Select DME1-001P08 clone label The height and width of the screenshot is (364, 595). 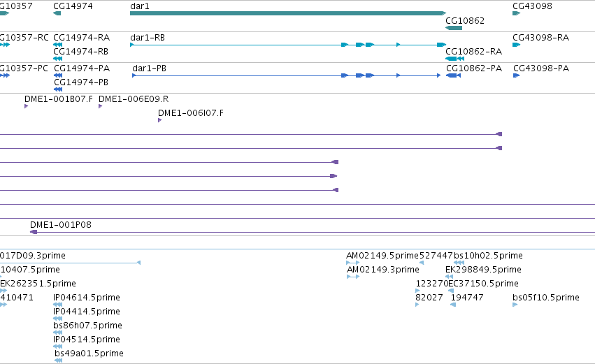point(61,225)
